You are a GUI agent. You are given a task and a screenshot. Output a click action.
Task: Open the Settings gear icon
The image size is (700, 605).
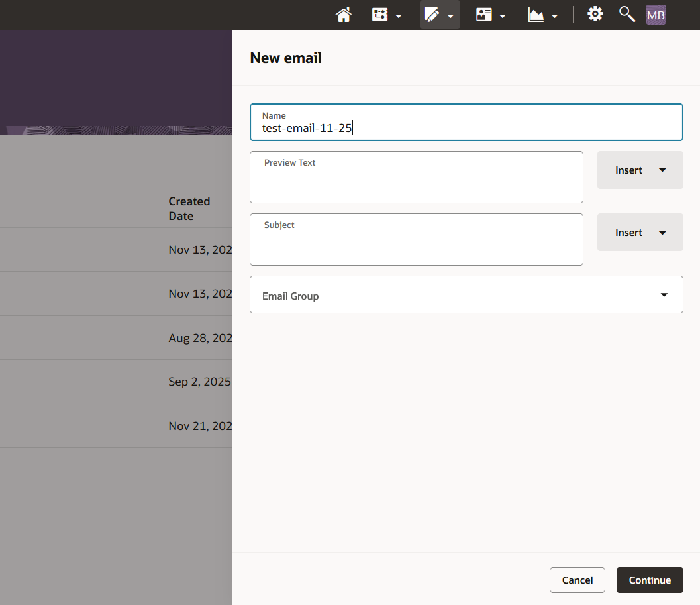point(595,14)
